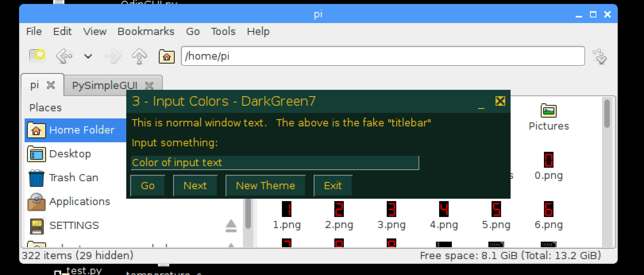Viewport: 644px width, 275px height.
Task: Click the Go button in the DarkGreen7 window
Action: pyautogui.click(x=148, y=186)
